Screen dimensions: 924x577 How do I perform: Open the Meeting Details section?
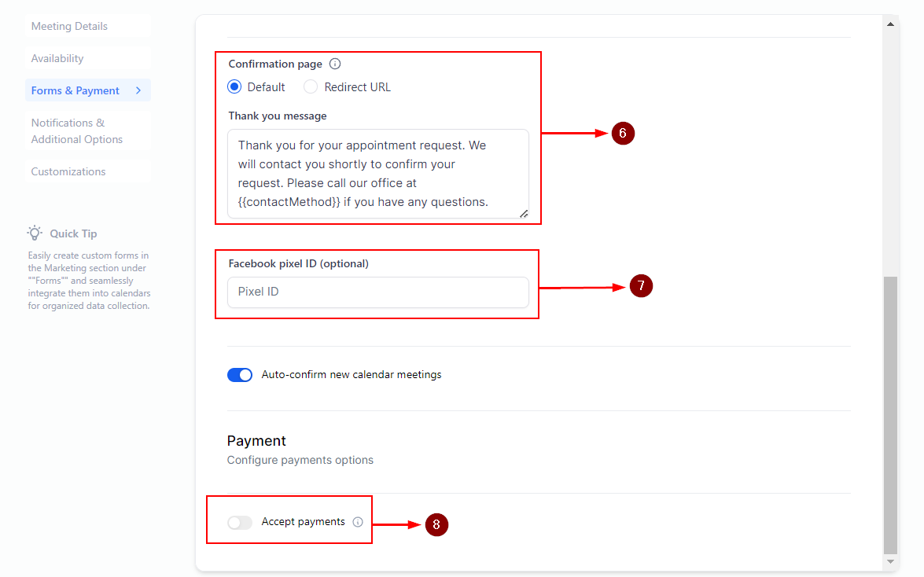69,26
